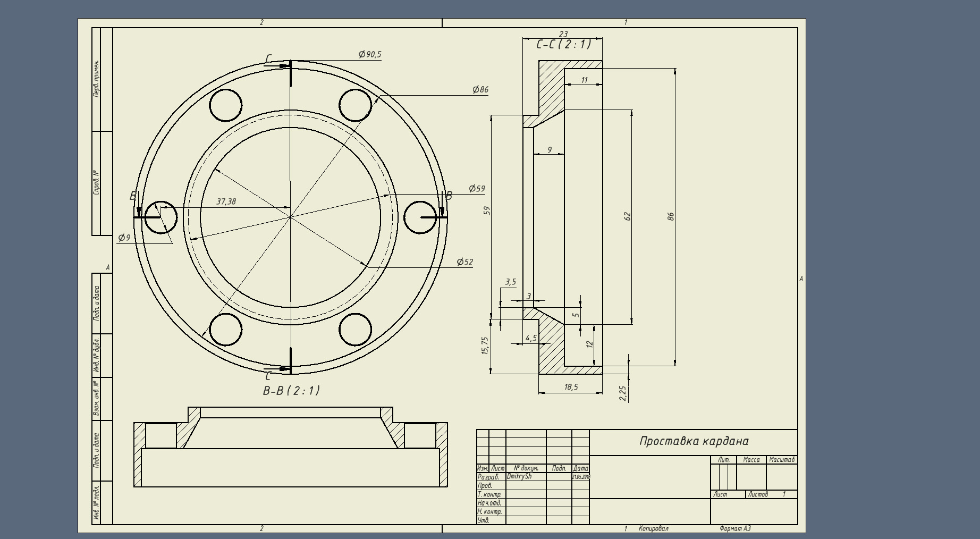Click the Лит. title block header
Viewport: 980px width, 539px height.
coord(724,460)
